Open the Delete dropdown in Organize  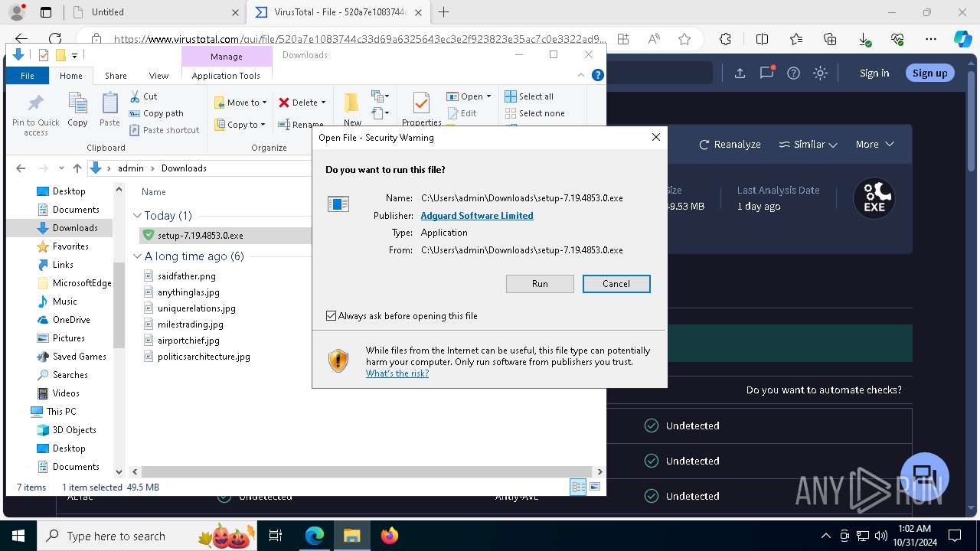pos(302,103)
